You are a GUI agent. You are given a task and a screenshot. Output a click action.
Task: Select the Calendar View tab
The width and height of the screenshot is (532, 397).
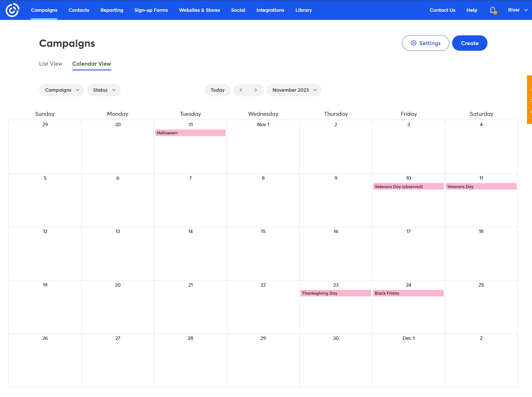[91, 64]
